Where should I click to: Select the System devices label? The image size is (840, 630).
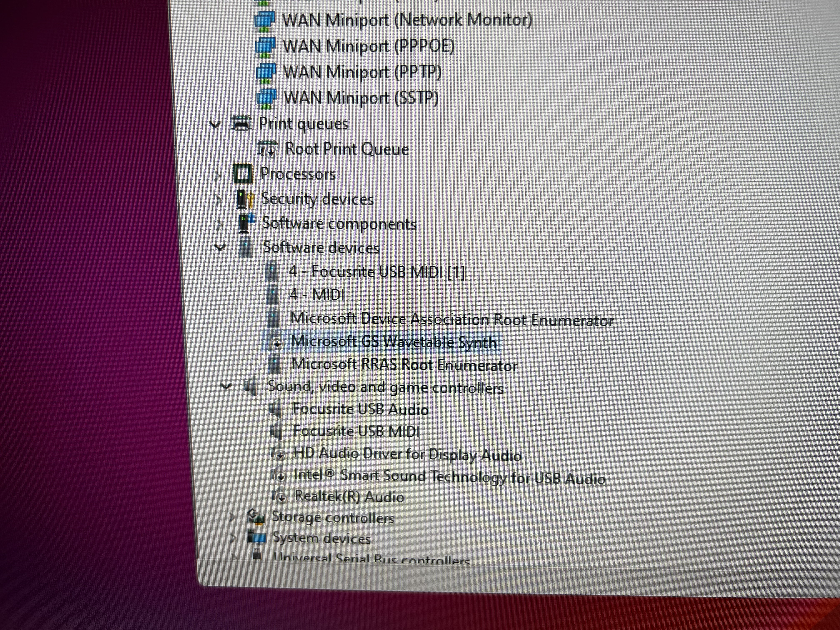[321, 539]
